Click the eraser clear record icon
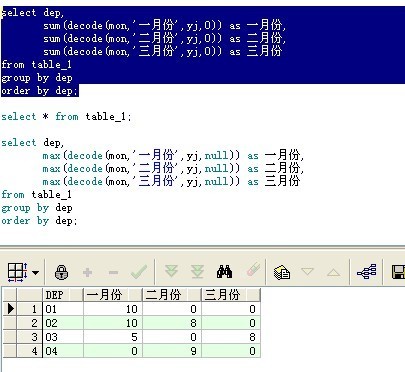This screenshot has height=372, width=405. pos(253,269)
